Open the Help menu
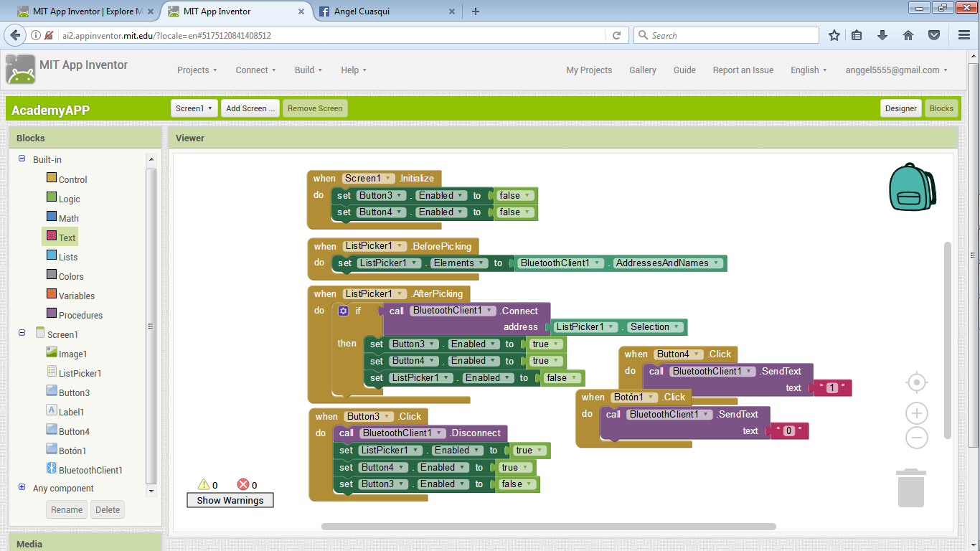980x551 pixels. tap(354, 70)
